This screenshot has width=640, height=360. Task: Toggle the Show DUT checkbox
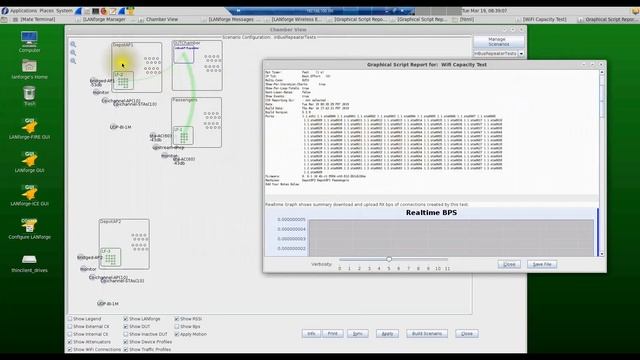coord(126,327)
